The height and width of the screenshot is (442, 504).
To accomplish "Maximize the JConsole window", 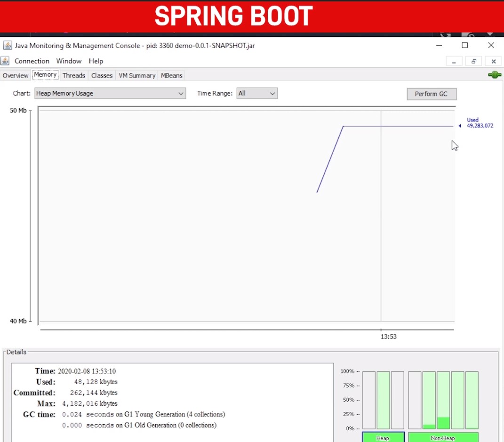I will (x=464, y=46).
